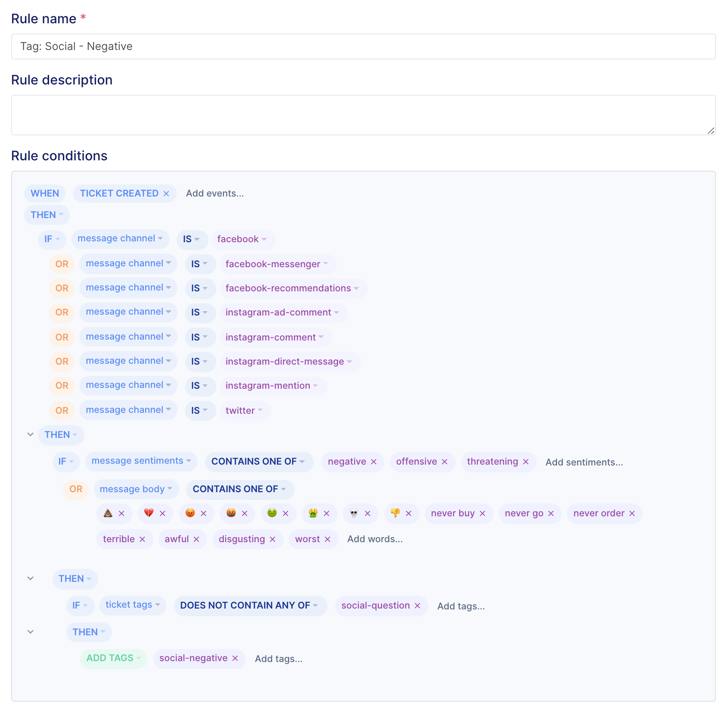The height and width of the screenshot is (712, 728).
Task: Click Add tags field beside social-negative
Action: point(279,659)
